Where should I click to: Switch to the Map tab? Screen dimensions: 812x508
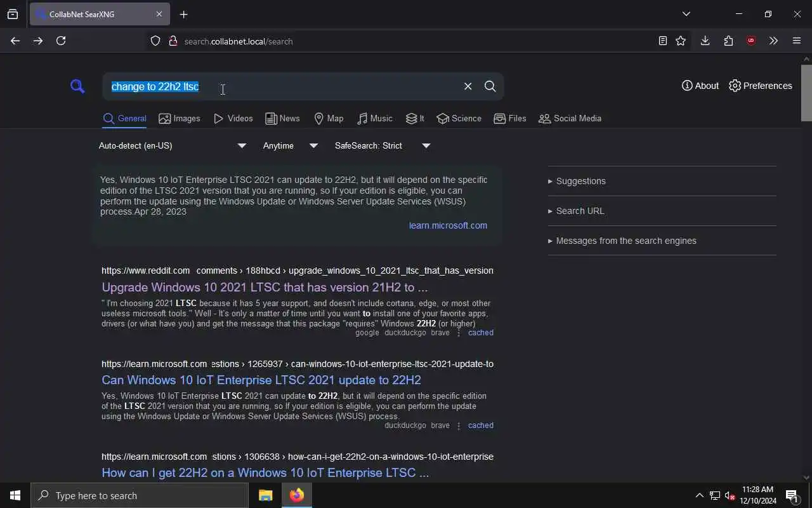pyautogui.click(x=329, y=119)
